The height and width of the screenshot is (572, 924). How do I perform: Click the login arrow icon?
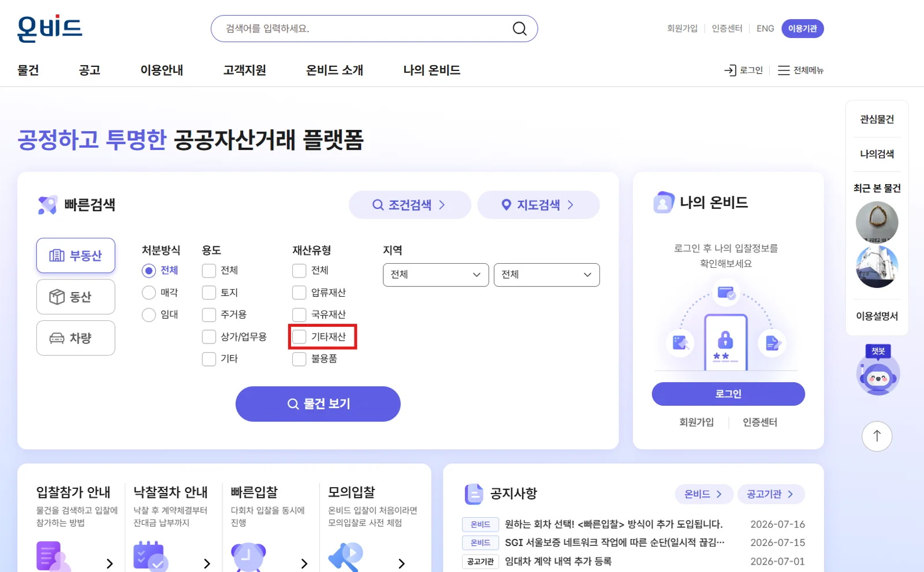[x=730, y=70]
